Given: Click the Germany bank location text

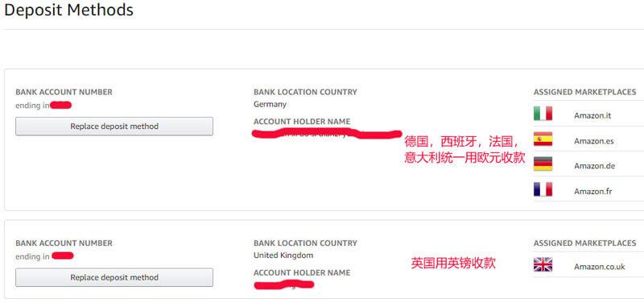Looking at the screenshot, I should coord(270,105).
